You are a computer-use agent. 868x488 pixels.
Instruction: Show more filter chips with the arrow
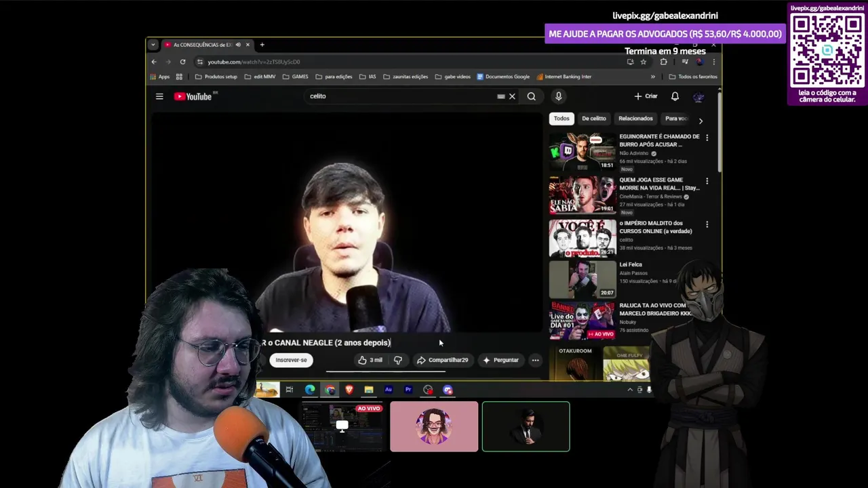701,121
